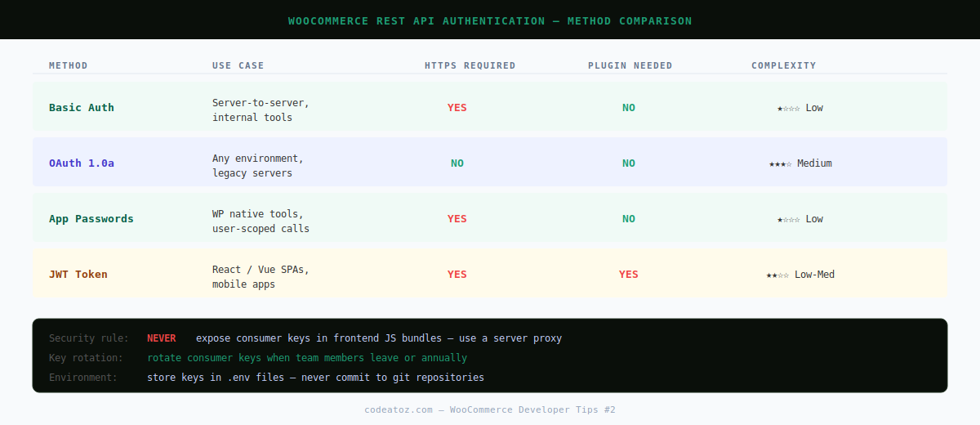Click the METHOD column header
The width and height of the screenshot is (980, 425).
(69, 65)
